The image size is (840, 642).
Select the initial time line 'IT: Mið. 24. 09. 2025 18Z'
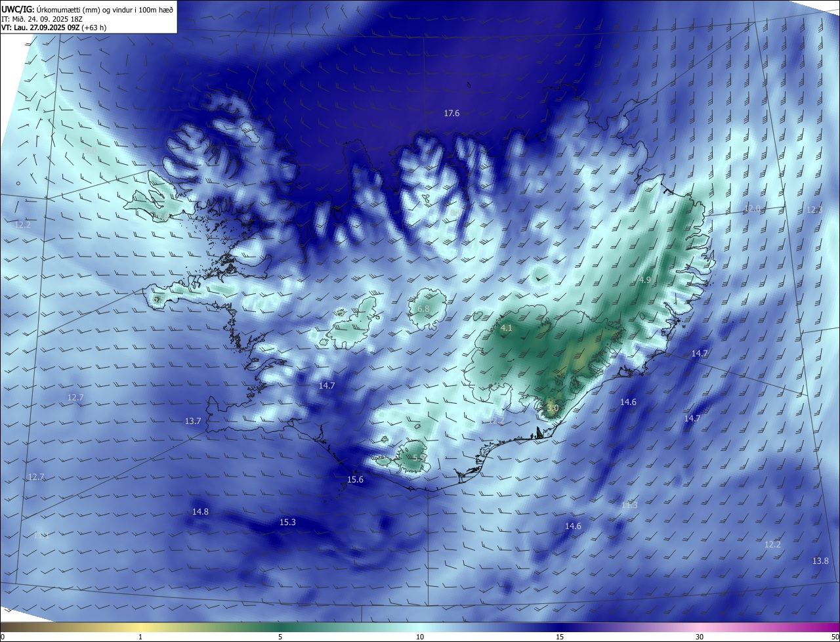coord(42,18)
